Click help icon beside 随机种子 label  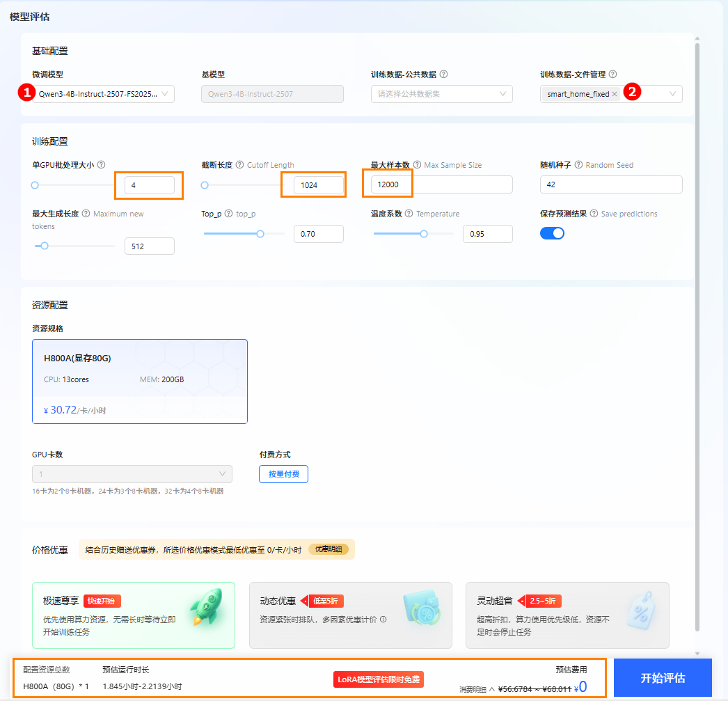[x=578, y=165]
